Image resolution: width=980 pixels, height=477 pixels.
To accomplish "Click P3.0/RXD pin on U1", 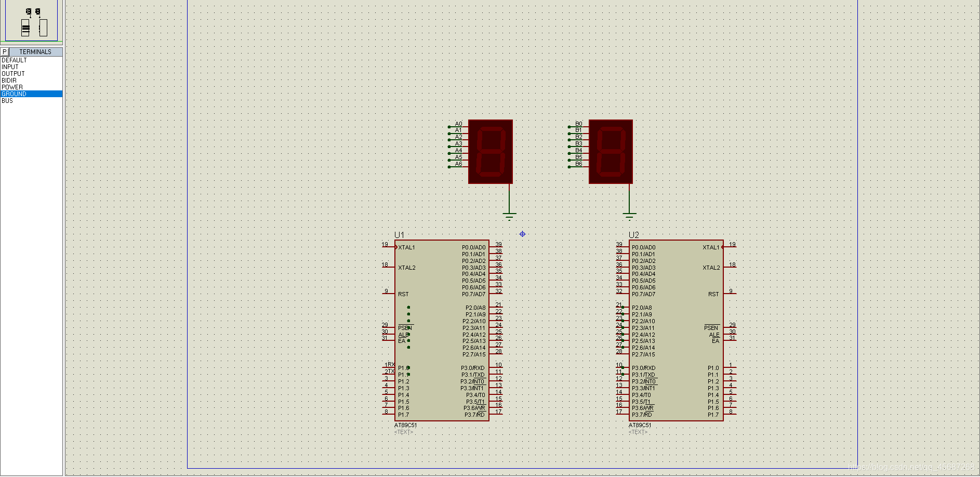I will click(473, 368).
